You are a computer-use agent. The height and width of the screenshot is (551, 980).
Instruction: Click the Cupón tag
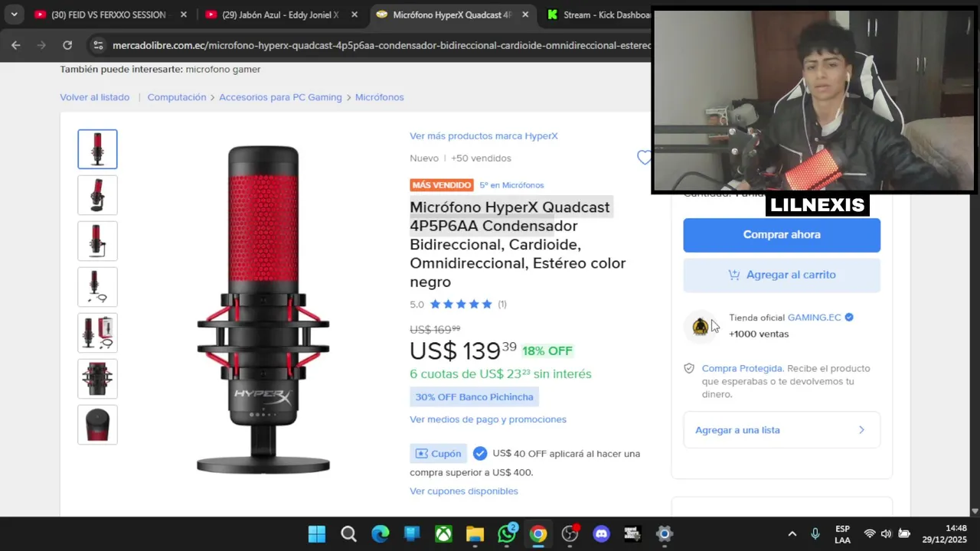point(438,454)
